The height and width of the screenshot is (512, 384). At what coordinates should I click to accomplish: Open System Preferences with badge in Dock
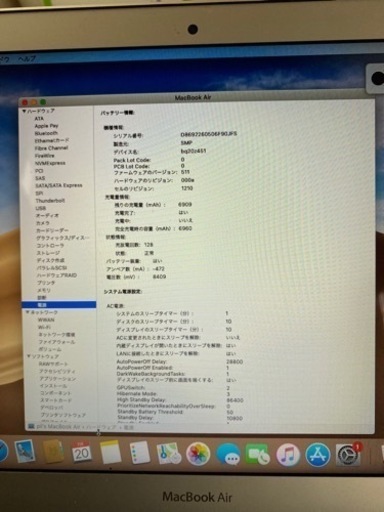pos(348,454)
